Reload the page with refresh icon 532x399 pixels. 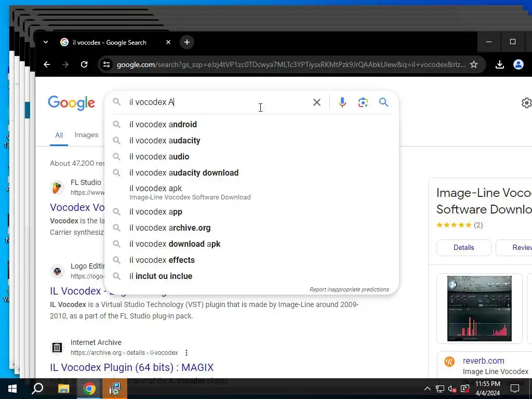tap(84, 64)
